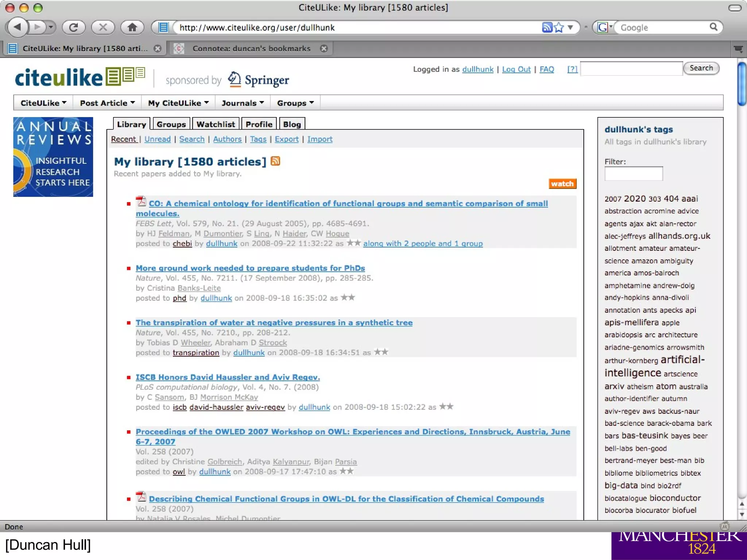Open PDF icon of CO chemical ontology article
Screen dimensions: 747x560
tap(141, 202)
